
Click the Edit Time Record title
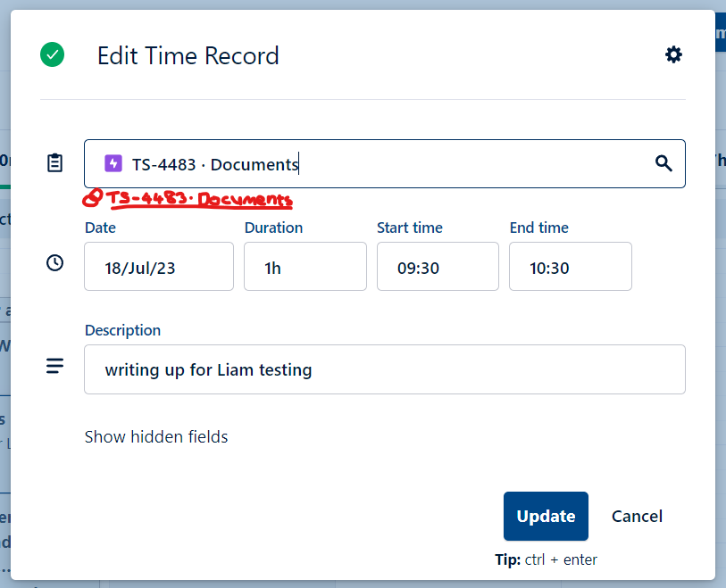pos(188,55)
